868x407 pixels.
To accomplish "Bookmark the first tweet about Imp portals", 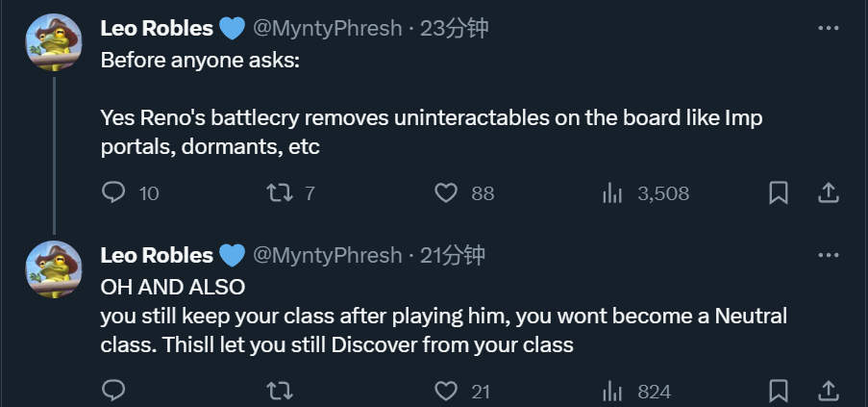I will click(x=779, y=193).
